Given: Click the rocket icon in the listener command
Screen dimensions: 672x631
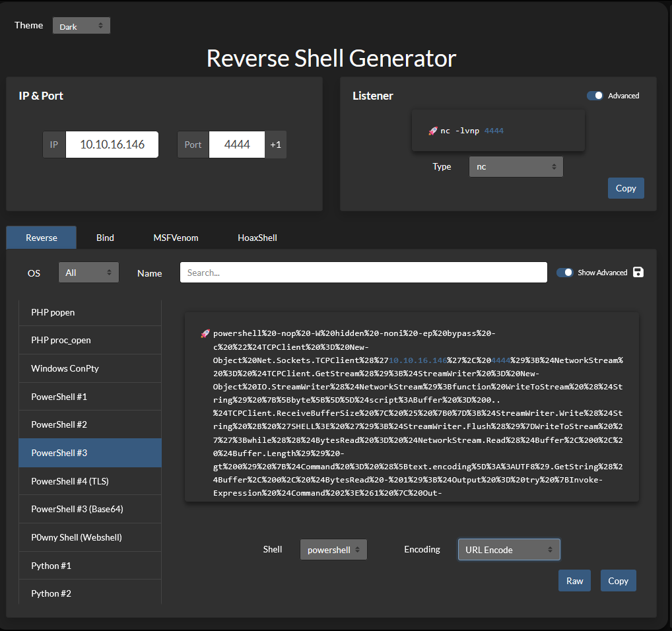Looking at the screenshot, I should 433,131.
